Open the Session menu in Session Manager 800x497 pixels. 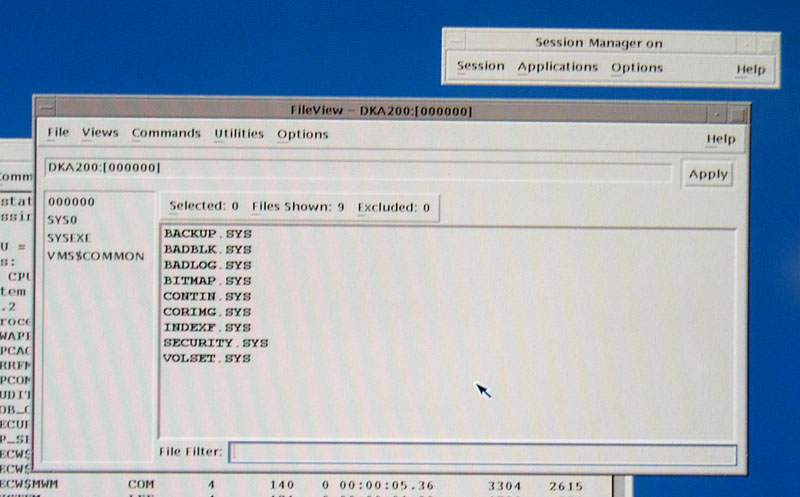pyautogui.click(x=481, y=67)
